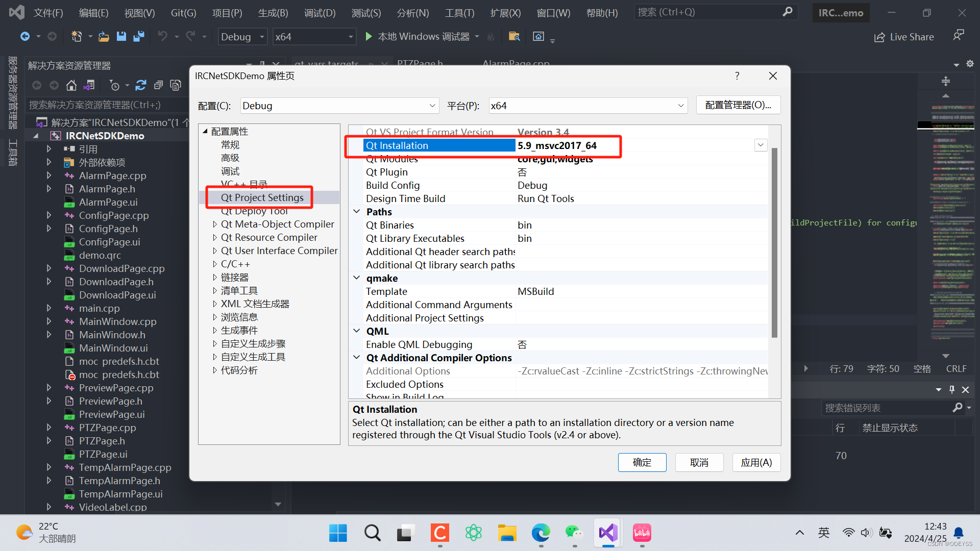The height and width of the screenshot is (551, 980).
Task: Open the 调试(D) menu
Action: (x=320, y=13)
